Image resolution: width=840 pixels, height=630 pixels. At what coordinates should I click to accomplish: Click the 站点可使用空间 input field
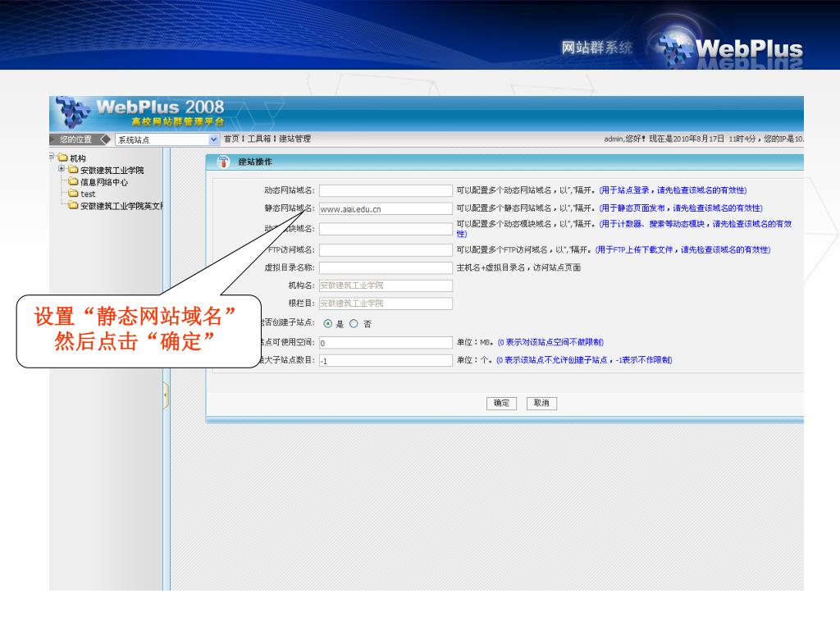(x=386, y=343)
